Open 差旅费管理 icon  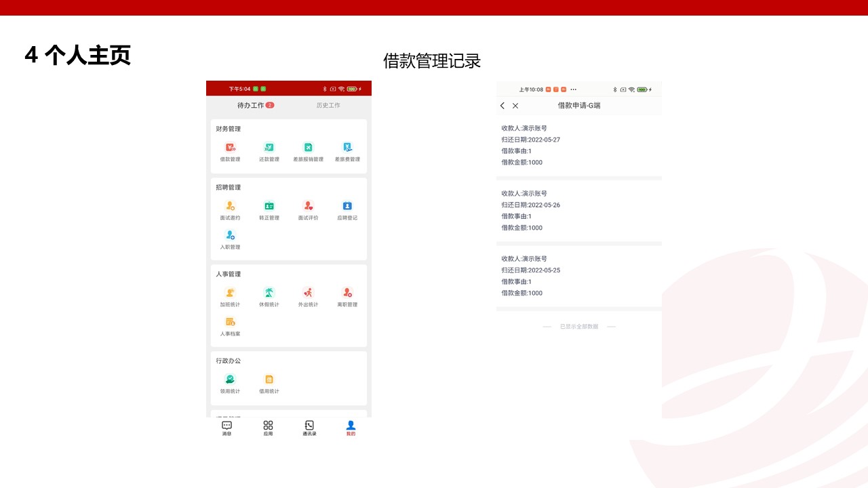tap(347, 148)
